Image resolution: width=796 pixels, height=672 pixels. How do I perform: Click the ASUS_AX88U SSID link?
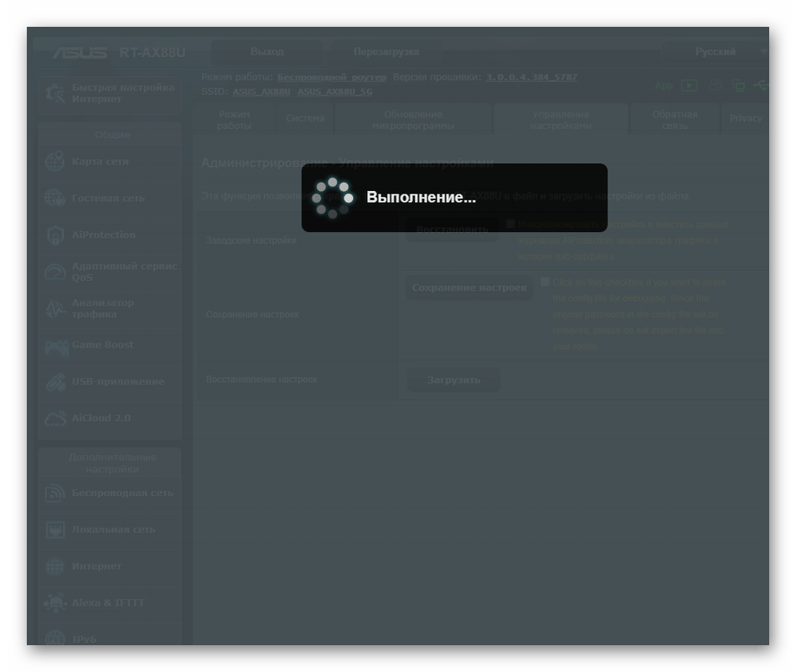(x=261, y=92)
